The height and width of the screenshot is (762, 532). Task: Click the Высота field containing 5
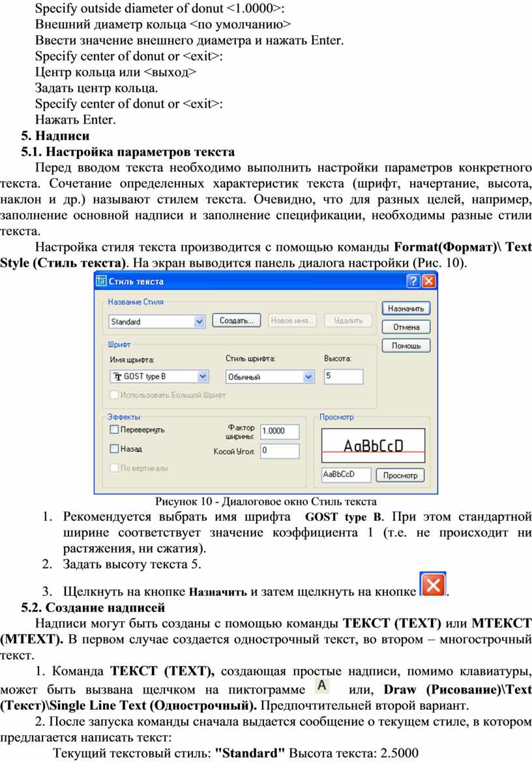pyautogui.click(x=344, y=377)
